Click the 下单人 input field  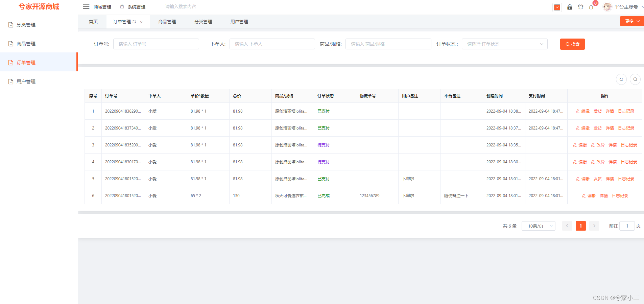click(272, 44)
